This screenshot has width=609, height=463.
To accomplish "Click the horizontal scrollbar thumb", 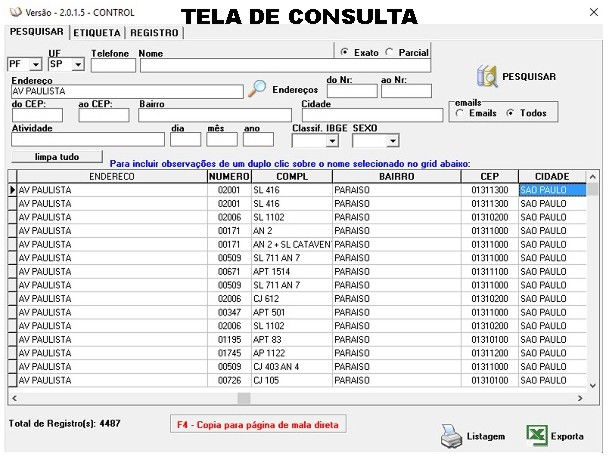I will [244, 398].
